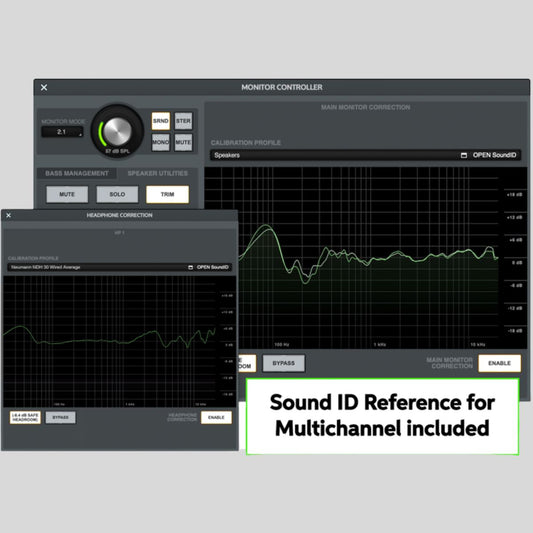Click the MAIN MONITOR CORRECTION heading
Viewport: 533px width, 533px height.
(365, 107)
